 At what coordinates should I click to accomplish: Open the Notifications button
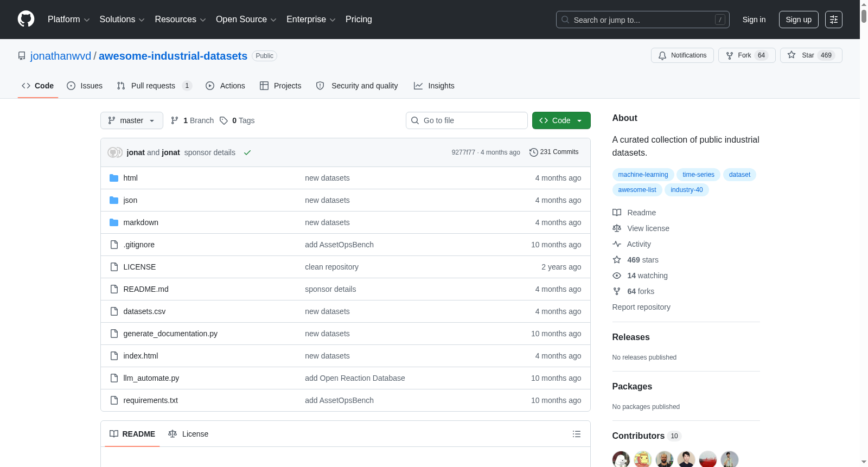coord(682,55)
